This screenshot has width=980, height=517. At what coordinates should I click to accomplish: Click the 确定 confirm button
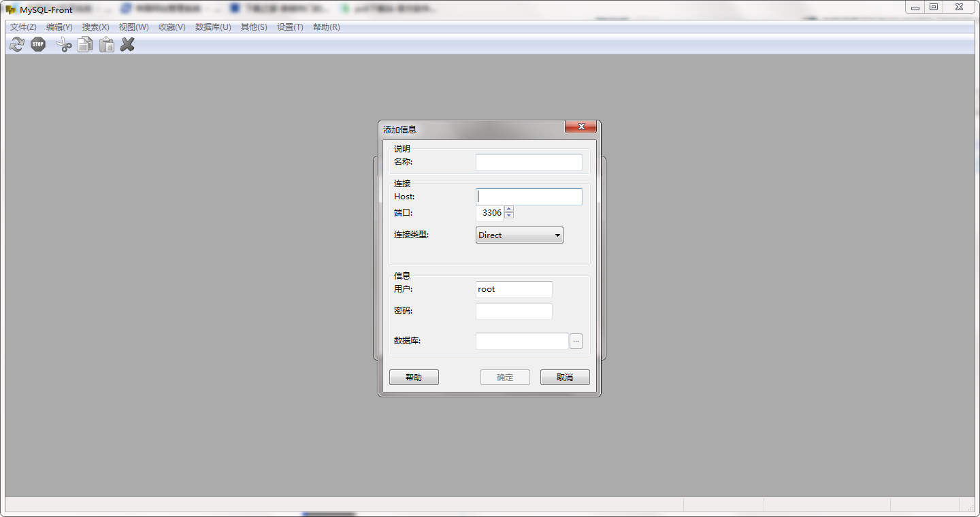click(505, 378)
